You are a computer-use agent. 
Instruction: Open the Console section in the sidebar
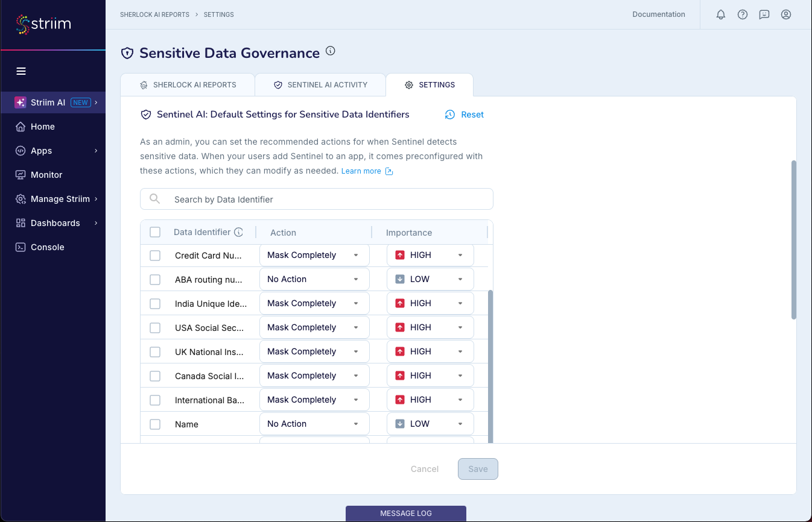(46, 247)
